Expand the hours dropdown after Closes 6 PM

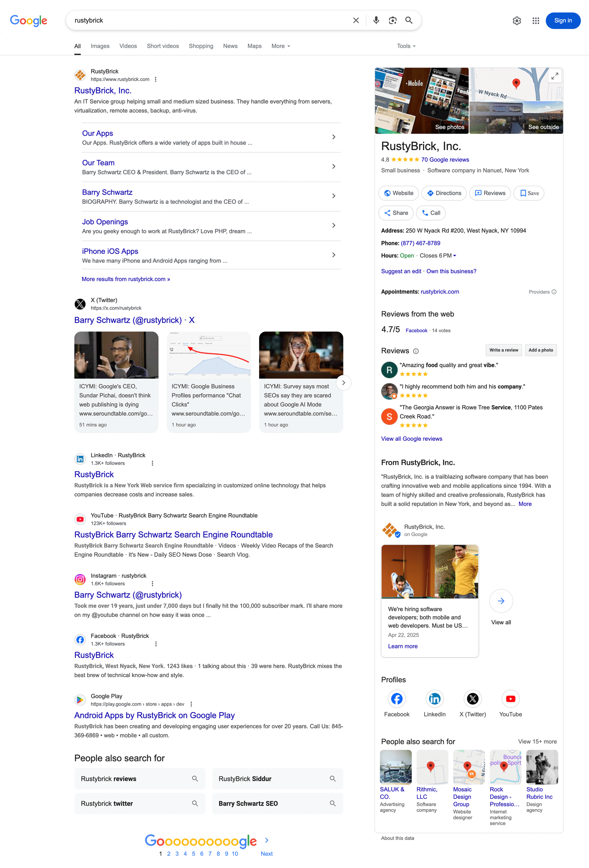[455, 256]
